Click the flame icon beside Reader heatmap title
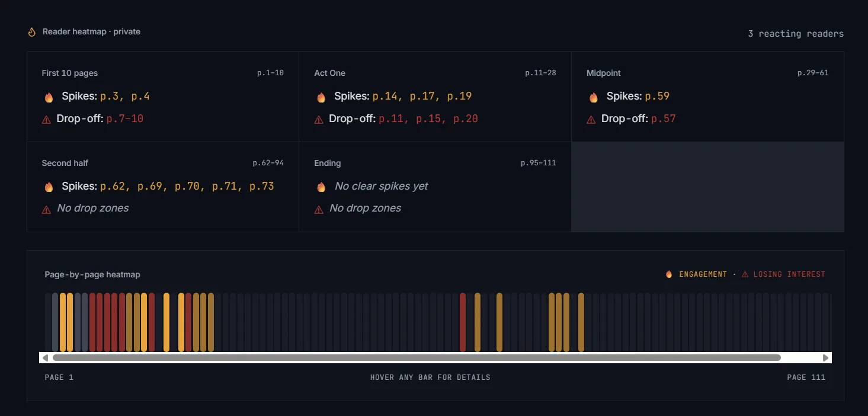The width and height of the screenshot is (868, 416). point(32,32)
